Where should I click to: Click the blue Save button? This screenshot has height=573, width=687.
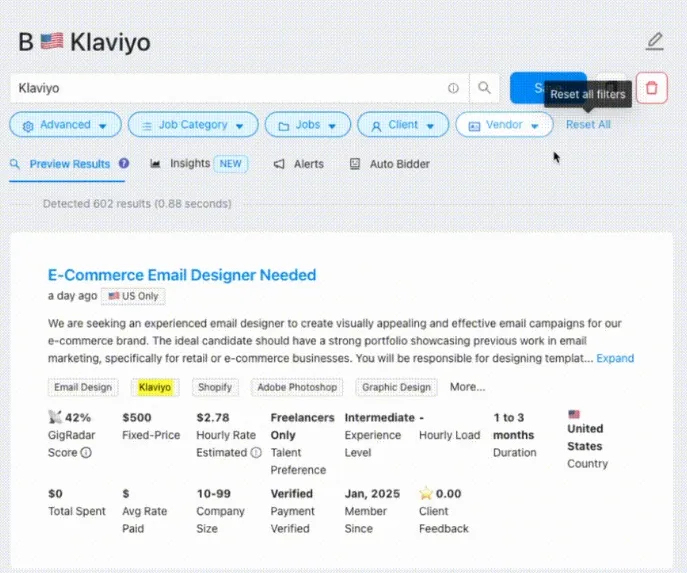[548, 88]
